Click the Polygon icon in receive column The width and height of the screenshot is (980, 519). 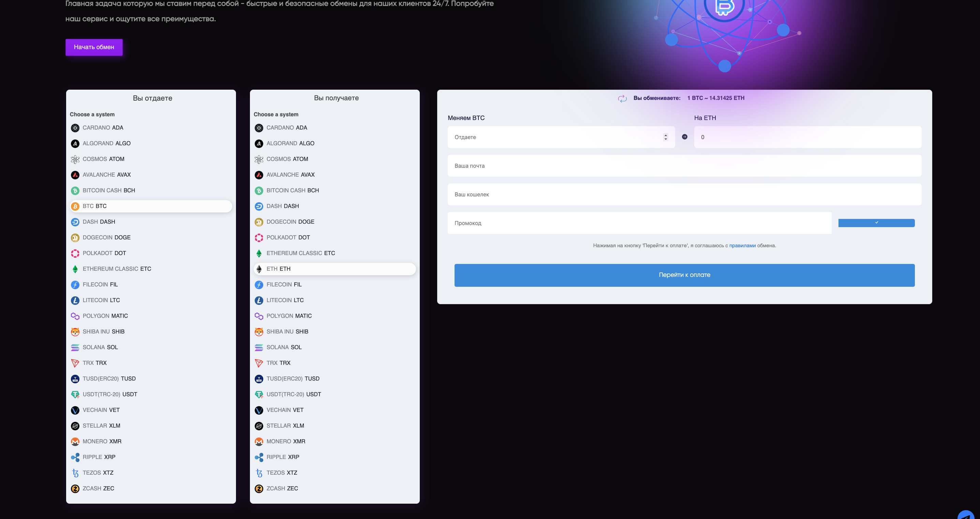[259, 316]
